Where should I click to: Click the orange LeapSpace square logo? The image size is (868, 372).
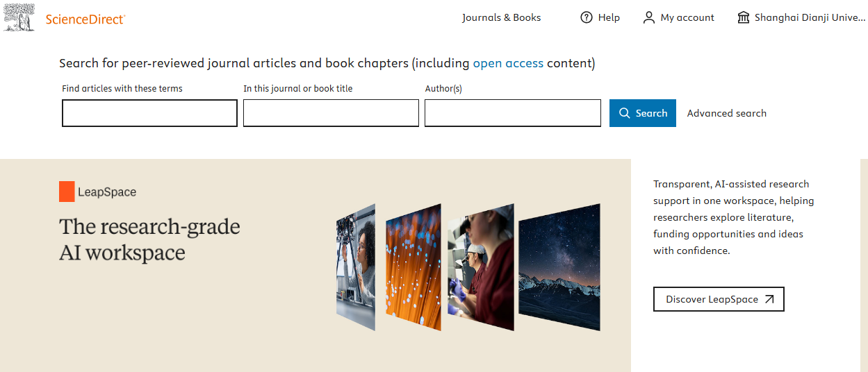(x=67, y=192)
